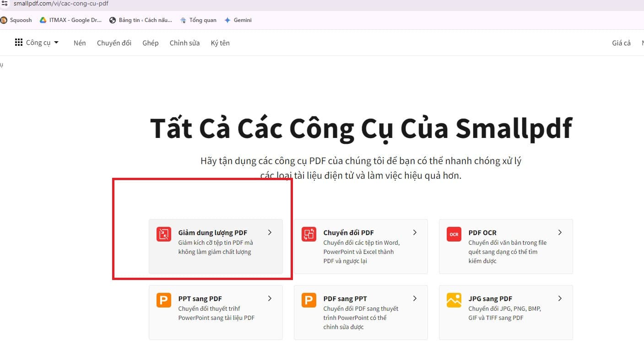This screenshot has height=346, width=644.
Task: Click description 'Giảm kích cỡ tệp tin PDF'
Action: pyautogui.click(x=215, y=247)
